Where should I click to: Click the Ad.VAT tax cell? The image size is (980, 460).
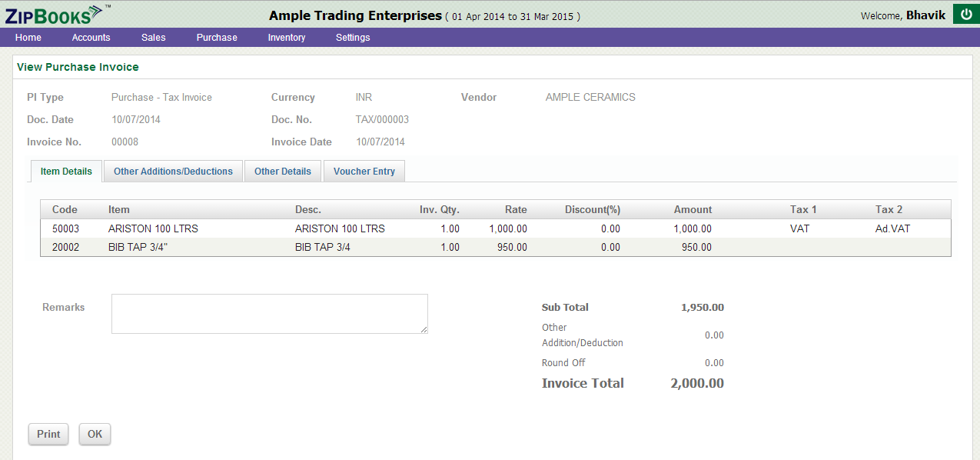coord(892,228)
